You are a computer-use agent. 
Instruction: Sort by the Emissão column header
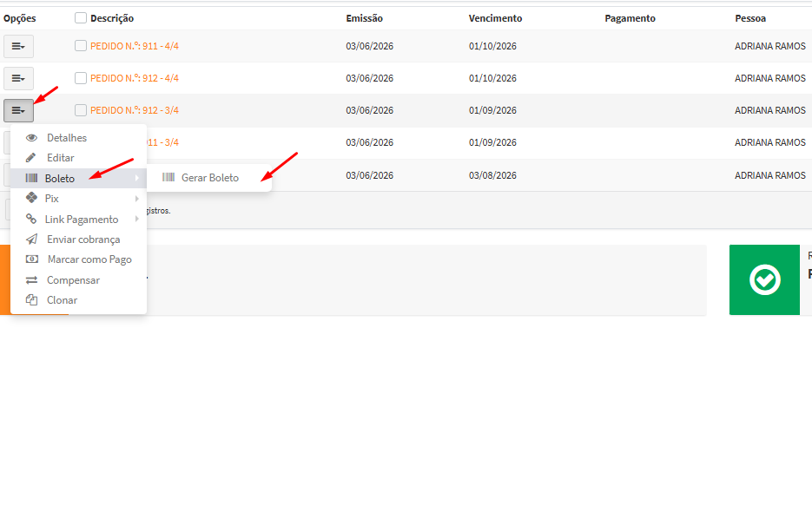click(x=365, y=18)
